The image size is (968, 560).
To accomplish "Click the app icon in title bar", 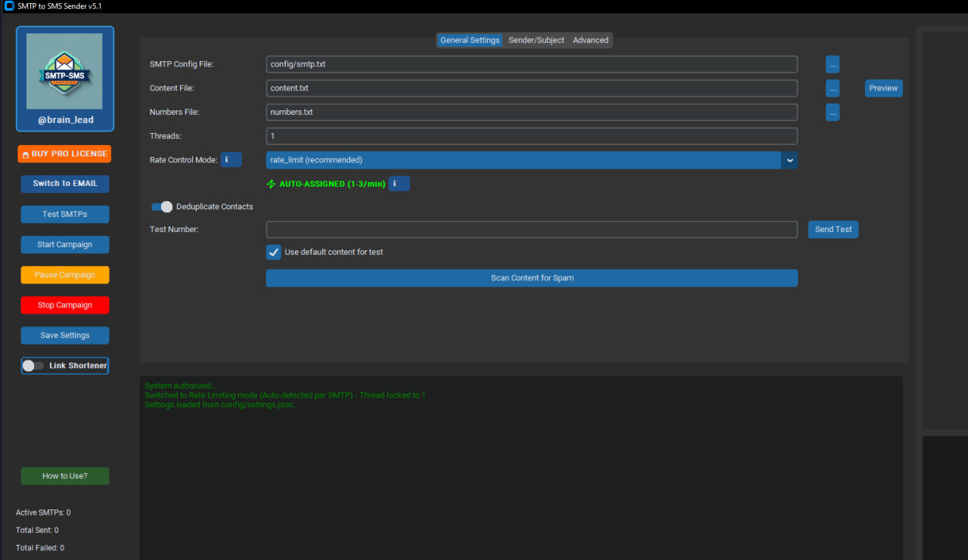I will click(10, 6).
